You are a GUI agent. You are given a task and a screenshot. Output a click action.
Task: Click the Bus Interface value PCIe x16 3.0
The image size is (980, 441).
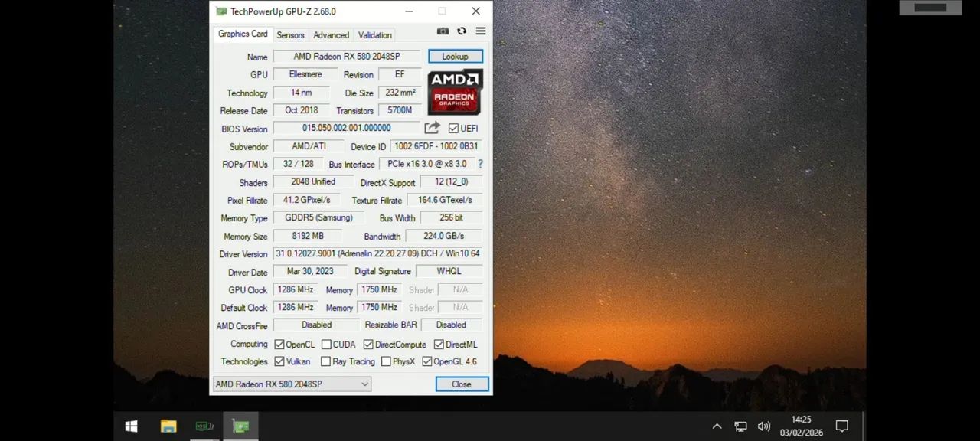pyautogui.click(x=427, y=164)
